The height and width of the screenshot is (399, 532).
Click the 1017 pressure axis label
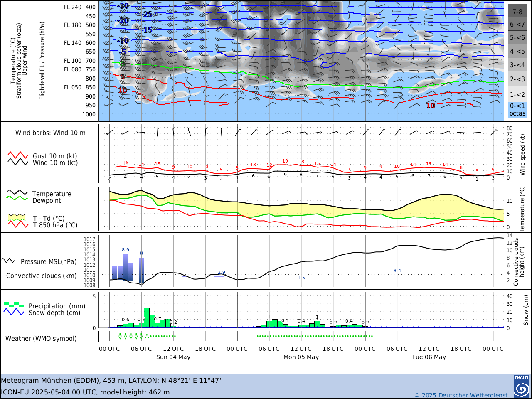89,239
